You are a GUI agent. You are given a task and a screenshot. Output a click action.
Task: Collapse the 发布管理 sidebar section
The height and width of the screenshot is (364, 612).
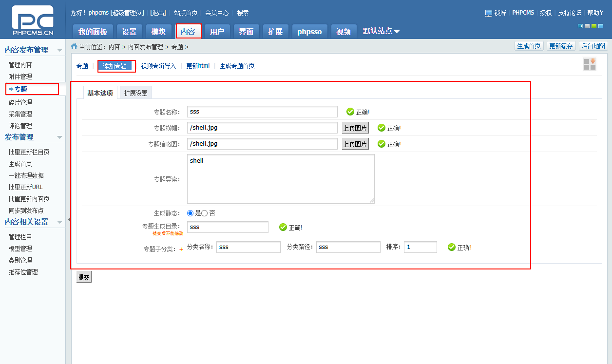(x=59, y=137)
